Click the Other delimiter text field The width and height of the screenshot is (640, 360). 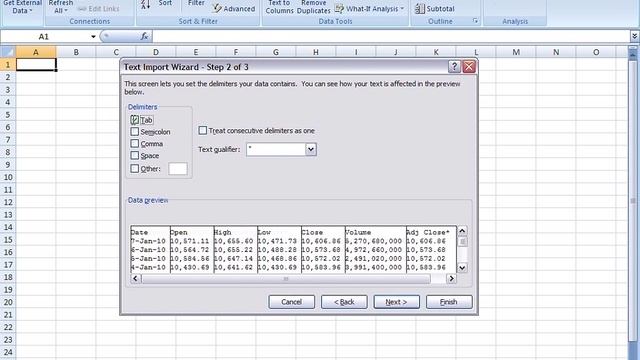pos(178,169)
